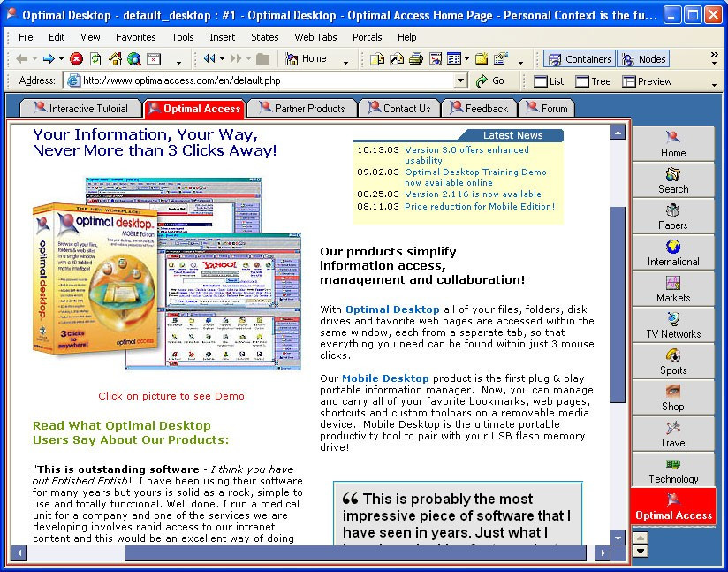Click the yellow house Home page icon
Image resolution: width=728 pixels, height=572 pixels.
tap(115, 59)
